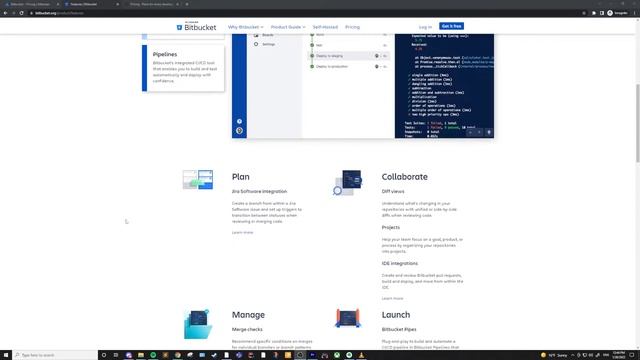Image resolution: width=640 pixels, height=360 pixels.
Task: Open the Xbox app on the taskbar
Action: click(x=337, y=355)
